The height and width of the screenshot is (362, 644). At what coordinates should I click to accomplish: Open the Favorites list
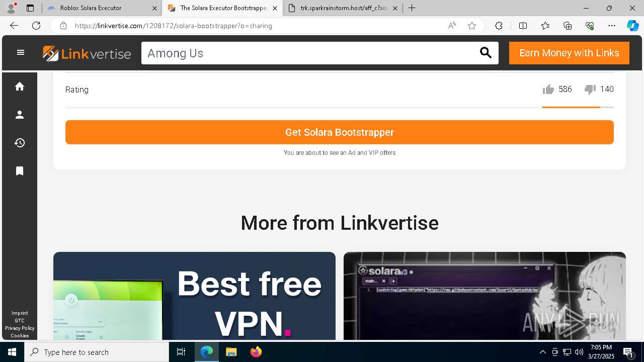coord(545,26)
